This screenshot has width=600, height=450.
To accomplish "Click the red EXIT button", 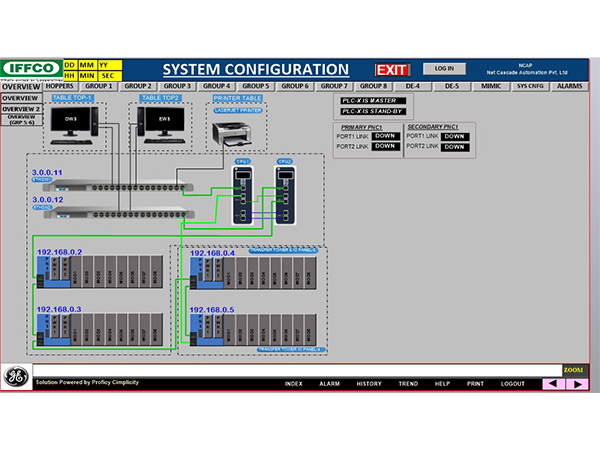I will click(392, 69).
